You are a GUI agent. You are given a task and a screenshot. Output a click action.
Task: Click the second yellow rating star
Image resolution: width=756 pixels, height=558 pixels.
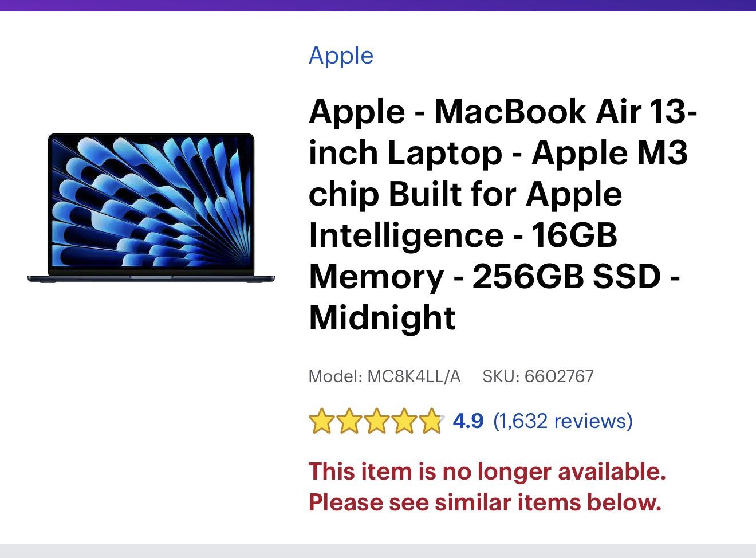(348, 422)
